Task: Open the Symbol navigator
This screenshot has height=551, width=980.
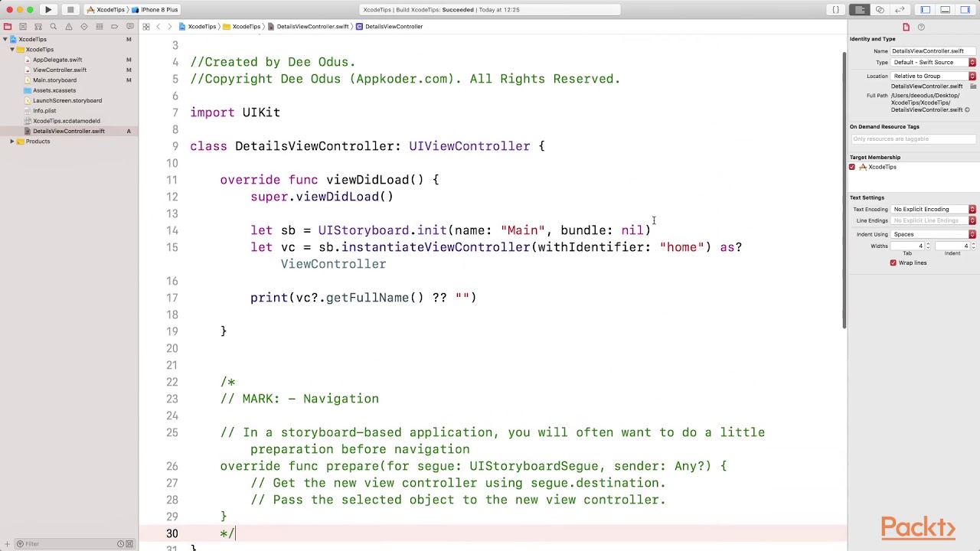Action: [x=38, y=27]
